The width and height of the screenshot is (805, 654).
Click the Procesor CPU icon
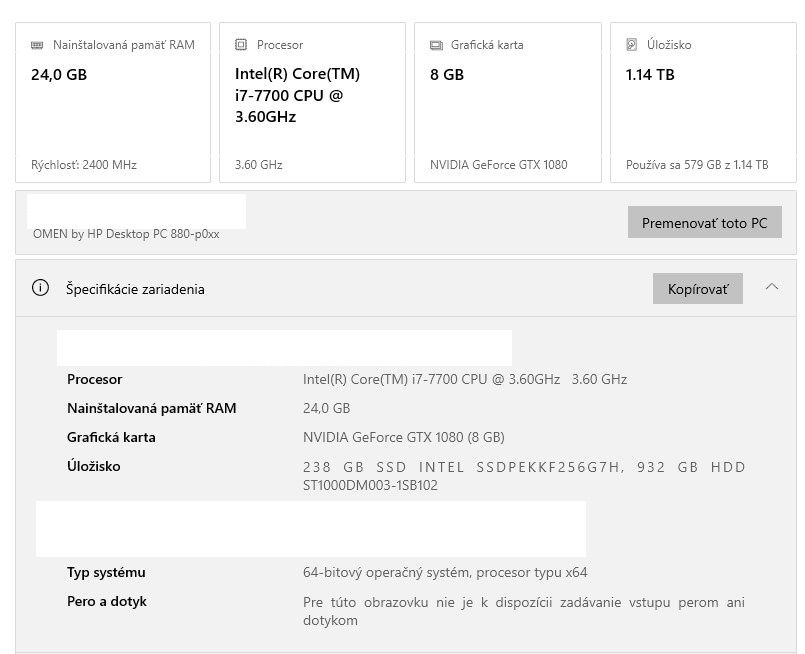[240, 45]
